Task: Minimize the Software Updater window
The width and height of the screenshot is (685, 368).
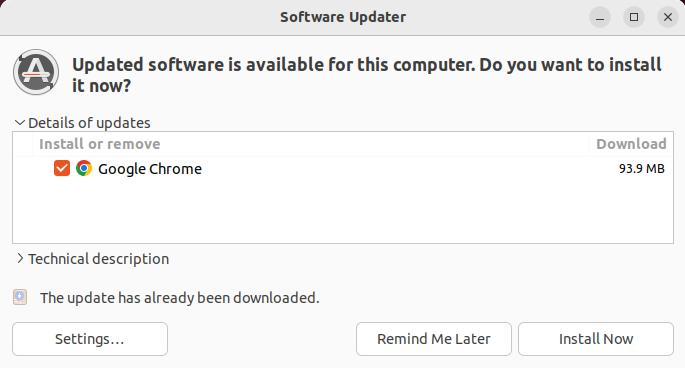Action: 600,17
